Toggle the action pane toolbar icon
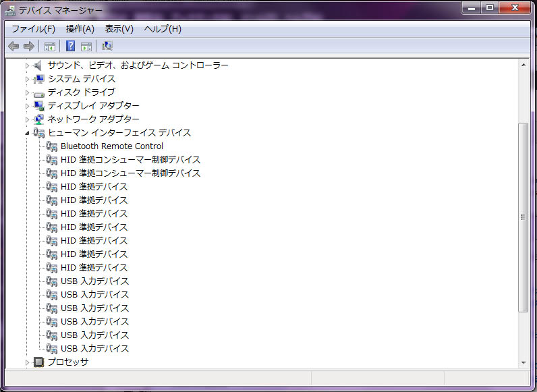537x392 pixels. (x=86, y=47)
